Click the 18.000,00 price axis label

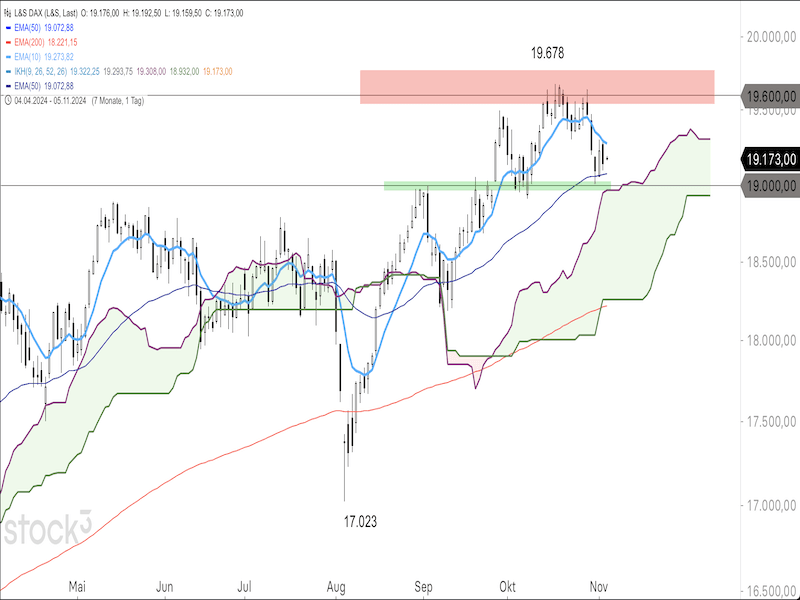click(770, 339)
